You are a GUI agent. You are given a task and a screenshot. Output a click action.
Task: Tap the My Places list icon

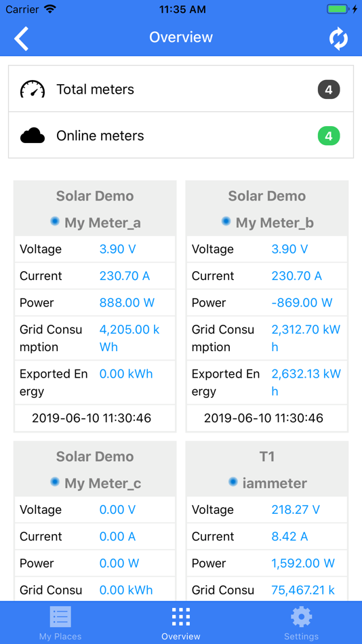coord(60,616)
